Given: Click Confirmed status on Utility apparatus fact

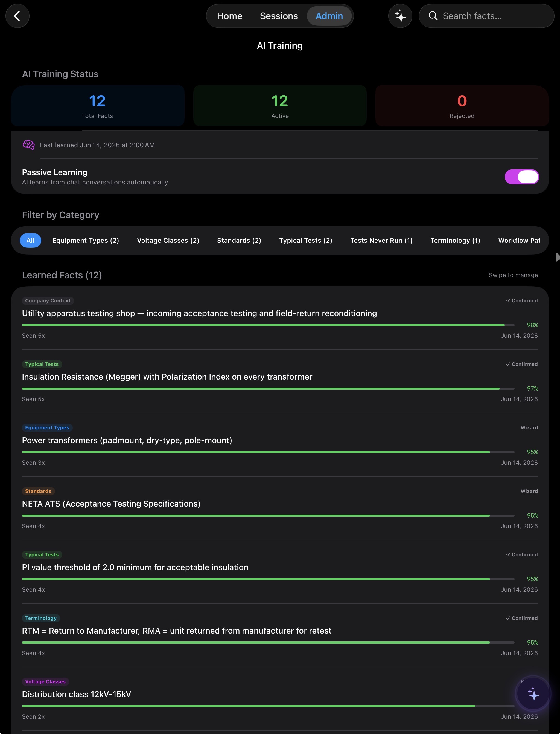Looking at the screenshot, I should coord(522,300).
